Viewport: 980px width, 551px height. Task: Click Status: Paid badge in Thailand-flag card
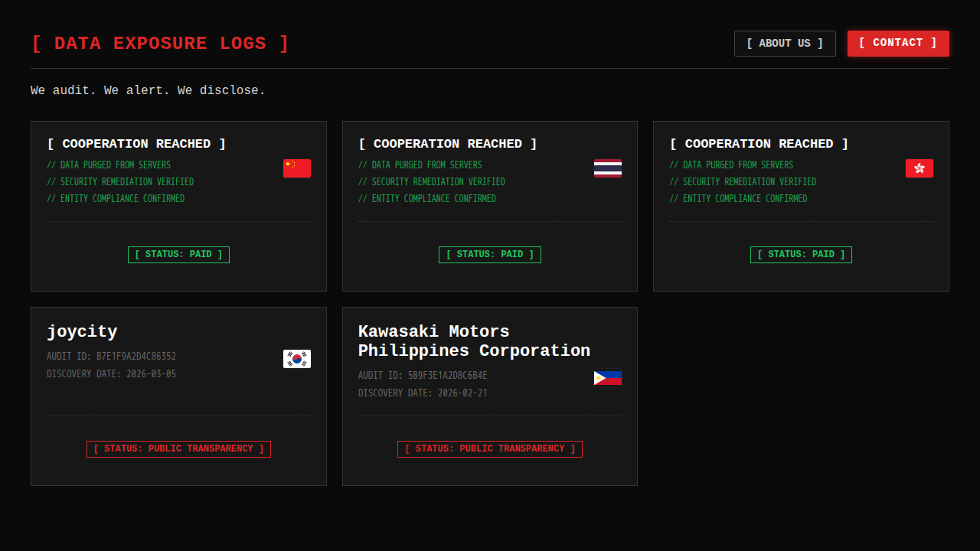pos(490,255)
